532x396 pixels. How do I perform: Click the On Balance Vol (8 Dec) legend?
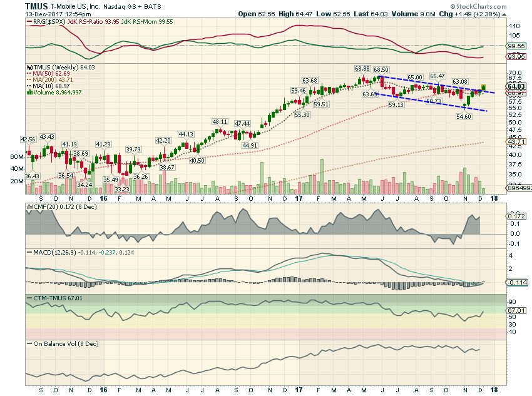click(x=63, y=344)
